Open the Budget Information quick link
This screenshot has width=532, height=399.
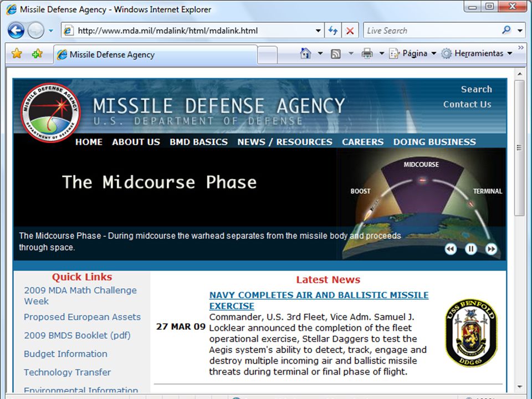click(65, 354)
